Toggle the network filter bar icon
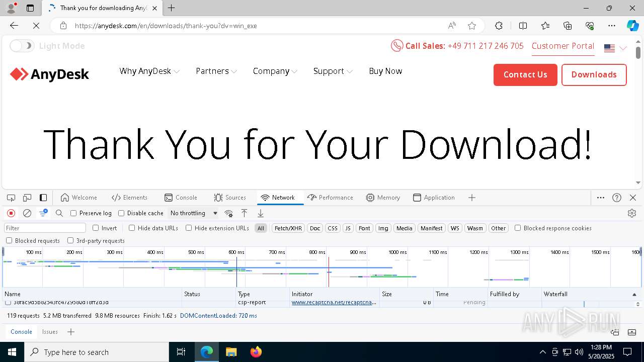Viewport: 644px width, 362px height. [x=43, y=213]
